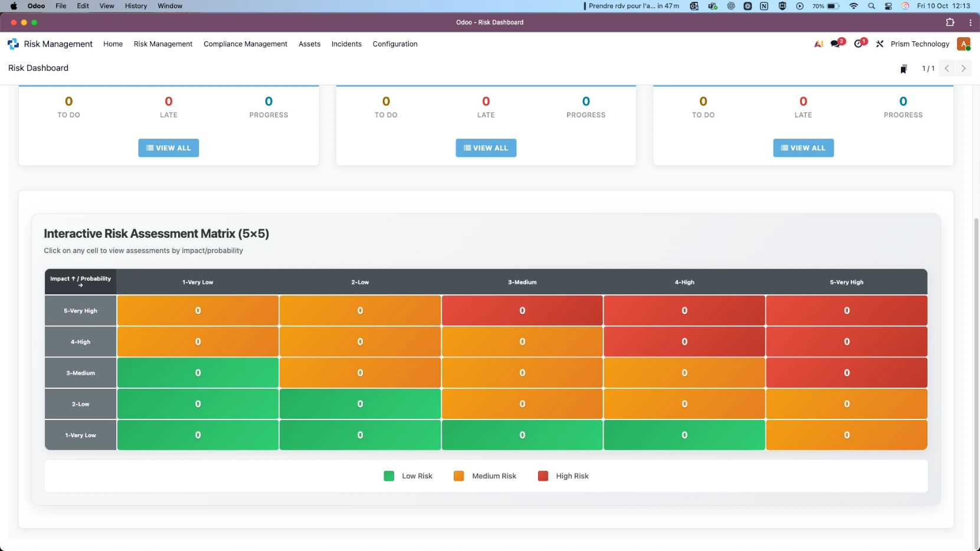Expand the Risk Management menu
Screen dimensions: 980x551
163,44
